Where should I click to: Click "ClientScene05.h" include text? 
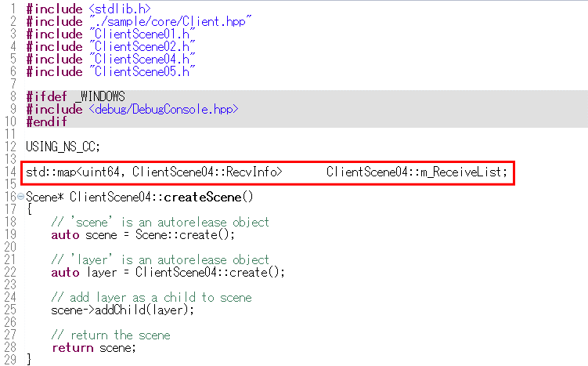pos(142,71)
